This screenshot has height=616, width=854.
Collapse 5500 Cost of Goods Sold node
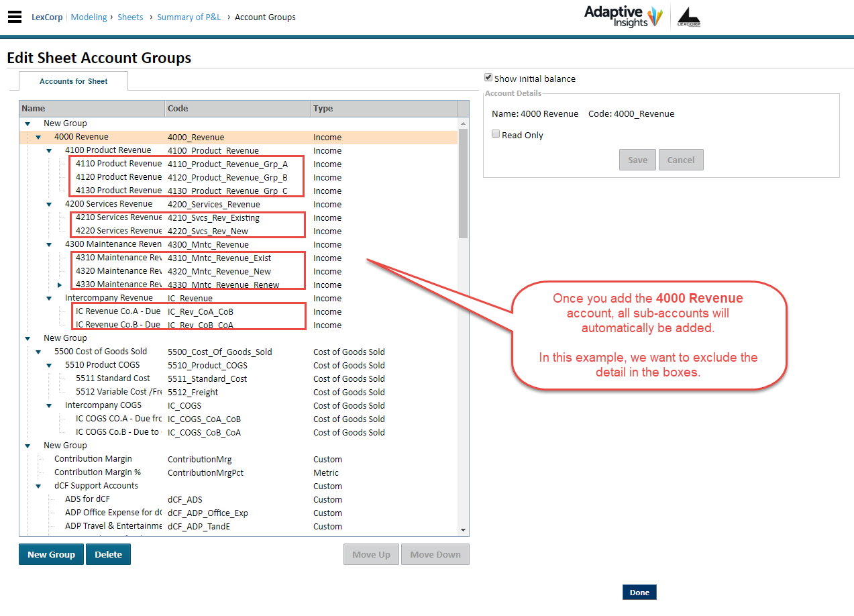38,352
